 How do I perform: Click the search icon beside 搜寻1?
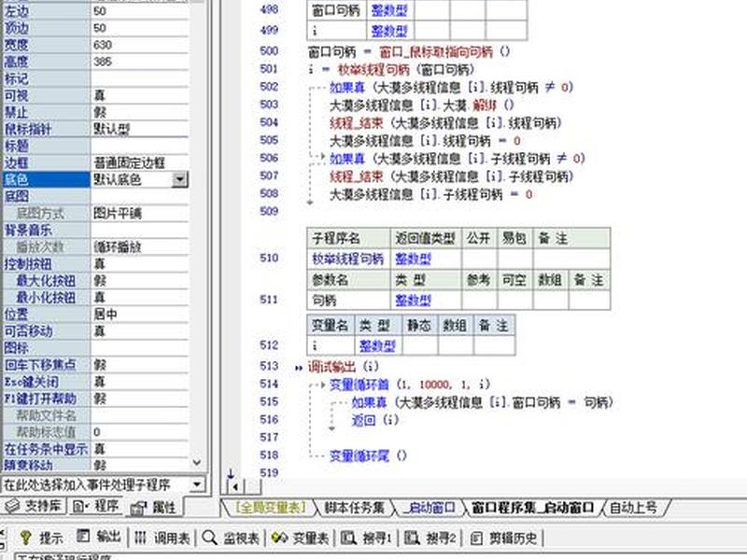click(349, 538)
